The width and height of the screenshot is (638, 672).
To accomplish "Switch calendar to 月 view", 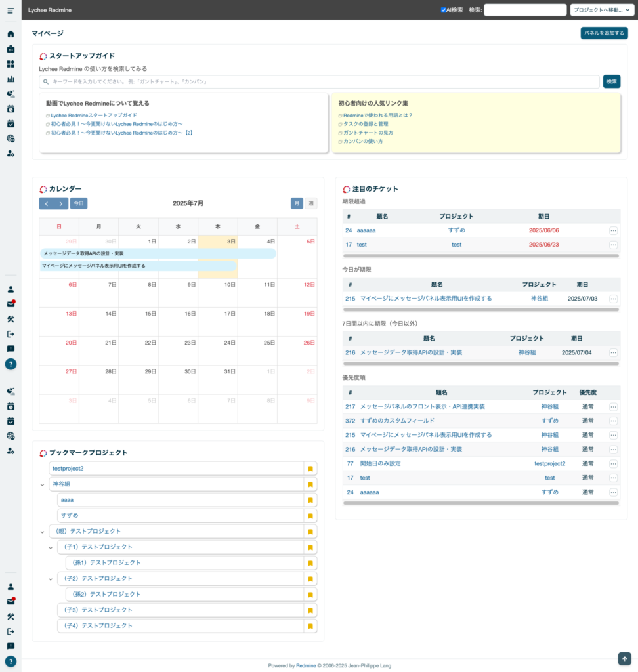I will coord(297,203).
